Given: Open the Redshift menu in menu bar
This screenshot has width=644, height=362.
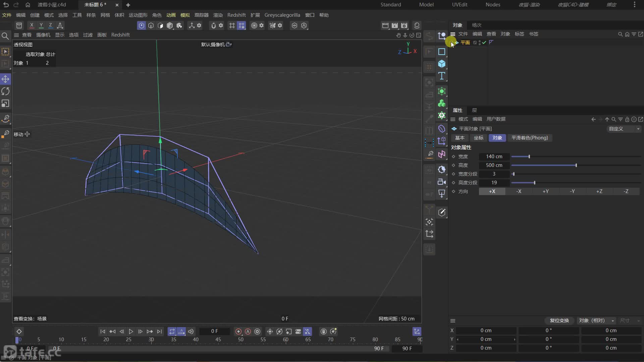Looking at the screenshot, I should click(x=236, y=15).
